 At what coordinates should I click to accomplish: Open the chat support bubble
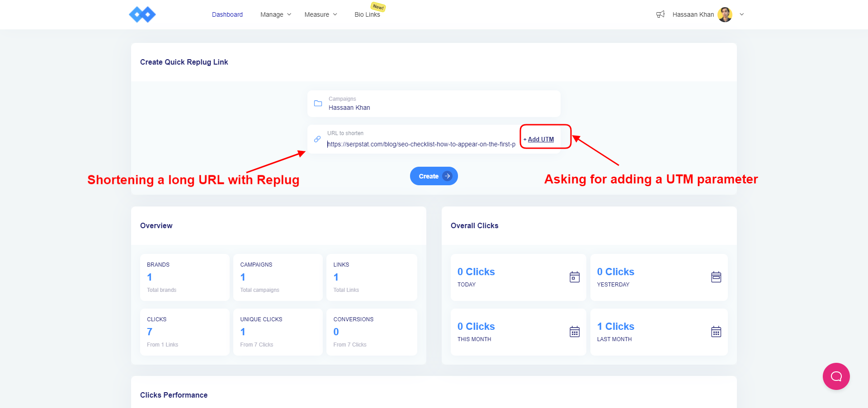[x=836, y=376]
